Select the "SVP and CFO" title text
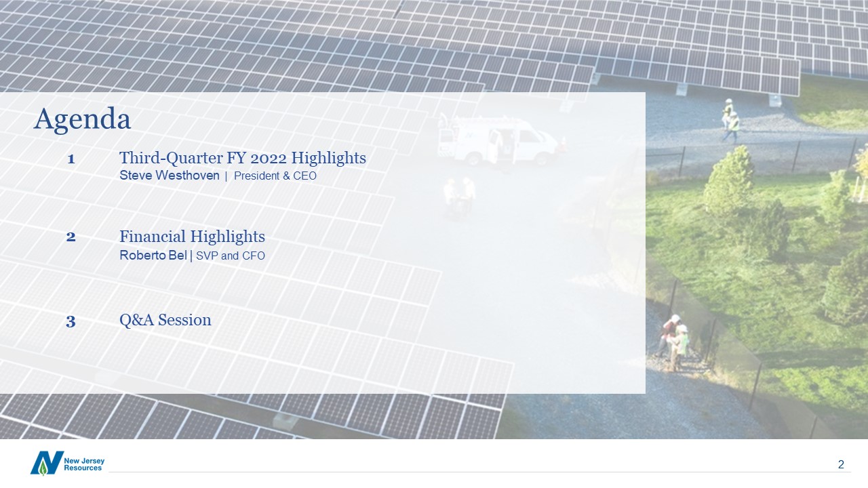The width and height of the screenshot is (868, 488). click(x=230, y=256)
